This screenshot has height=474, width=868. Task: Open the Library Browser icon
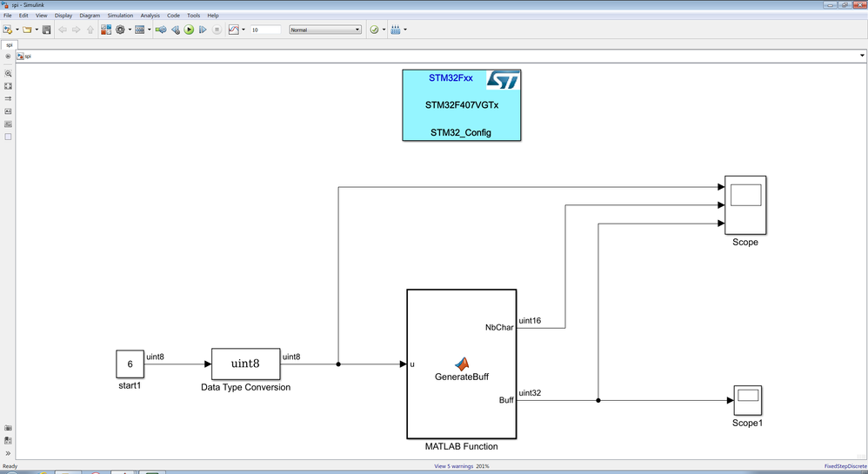[106, 30]
